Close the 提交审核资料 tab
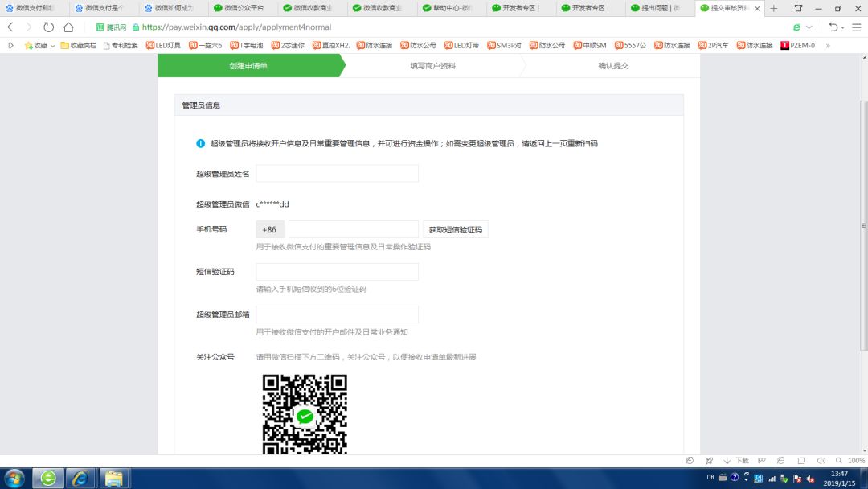The height and width of the screenshot is (489, 868). click(757, 9)
